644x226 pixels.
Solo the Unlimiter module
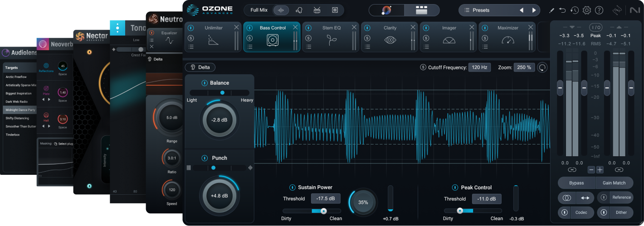pos(191,37)
